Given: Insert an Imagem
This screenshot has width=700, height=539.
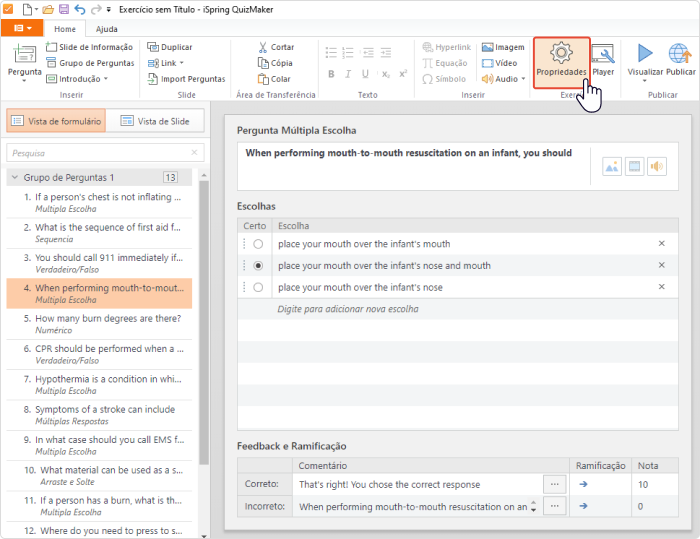Looking at the screenshot, I should pos(503,47).
